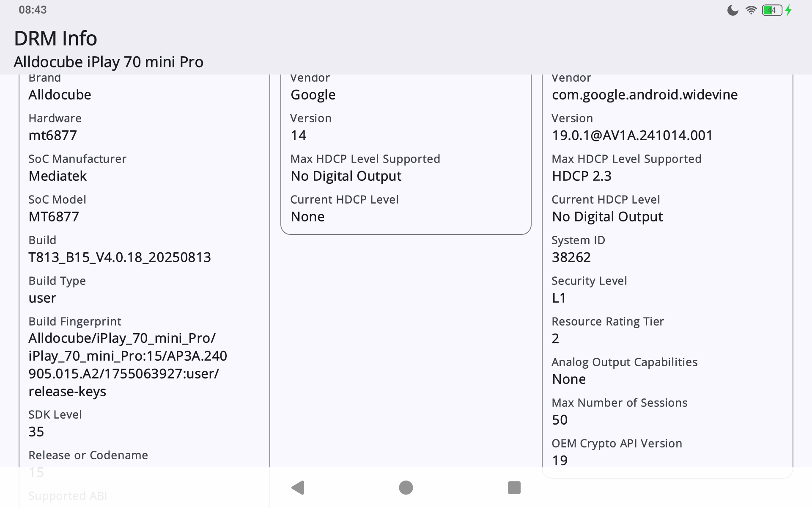Open recent apps square button
812x508 pixels.
[514, 488]
